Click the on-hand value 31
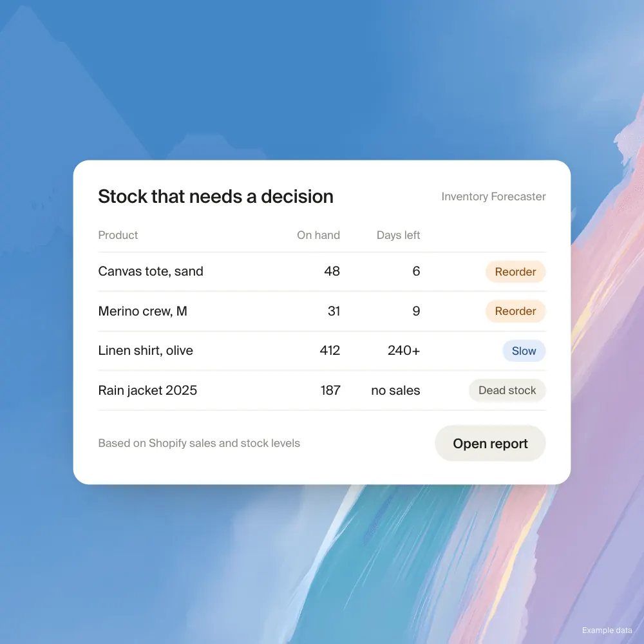Viewport: 644px width, 644px height. click(x=334, y=311)
